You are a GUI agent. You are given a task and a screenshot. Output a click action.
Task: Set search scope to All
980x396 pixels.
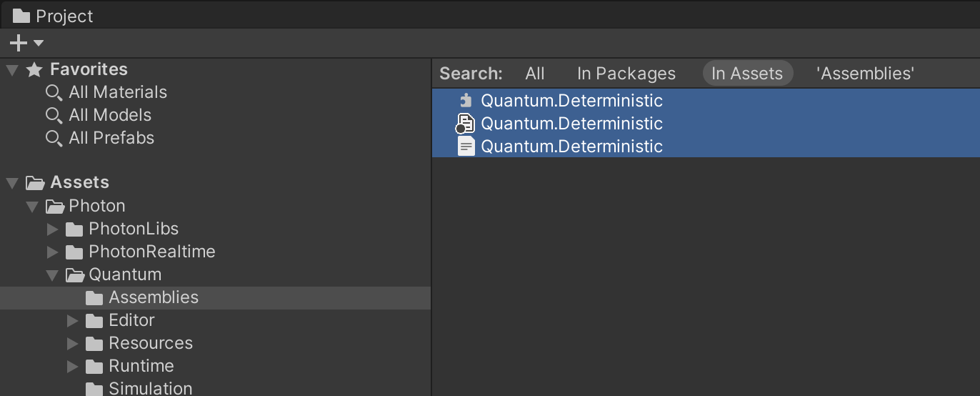click(x=534, y=74)
